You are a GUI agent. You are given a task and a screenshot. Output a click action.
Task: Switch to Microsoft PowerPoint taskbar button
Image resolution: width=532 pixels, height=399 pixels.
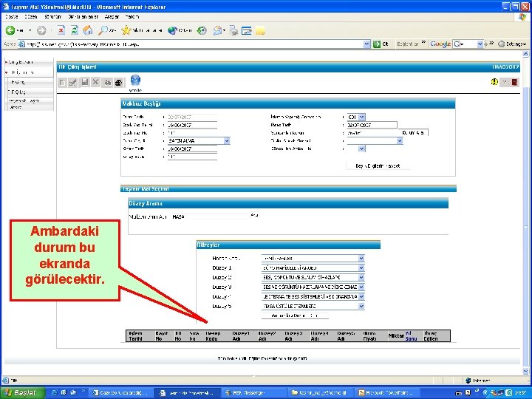point(388,393)
